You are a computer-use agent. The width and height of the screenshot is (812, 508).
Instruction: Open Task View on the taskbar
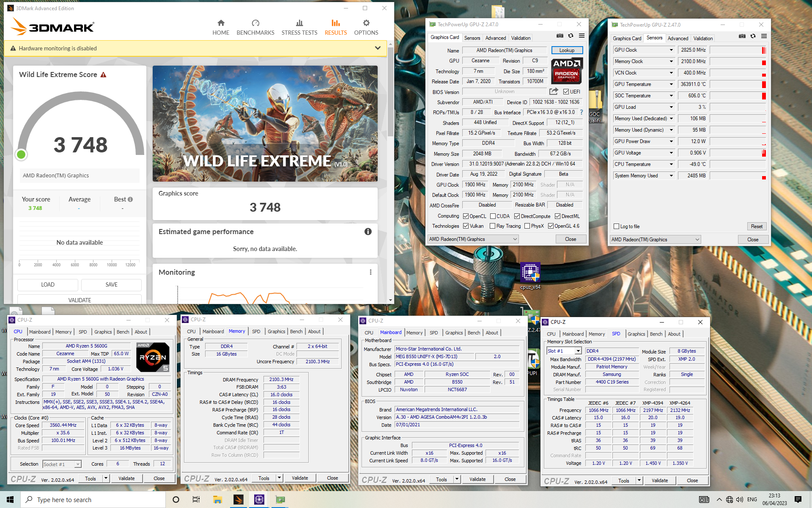pyautogui.click(x=196, y=500)
